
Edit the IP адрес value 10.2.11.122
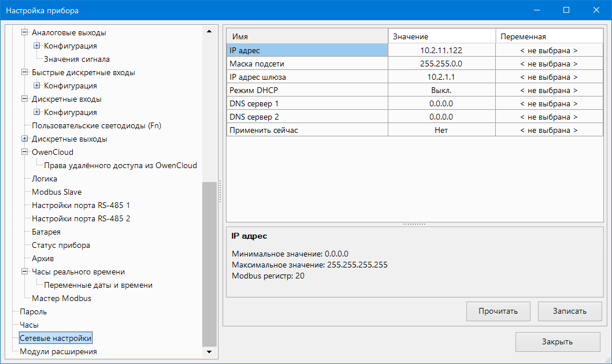pos(441,50)
